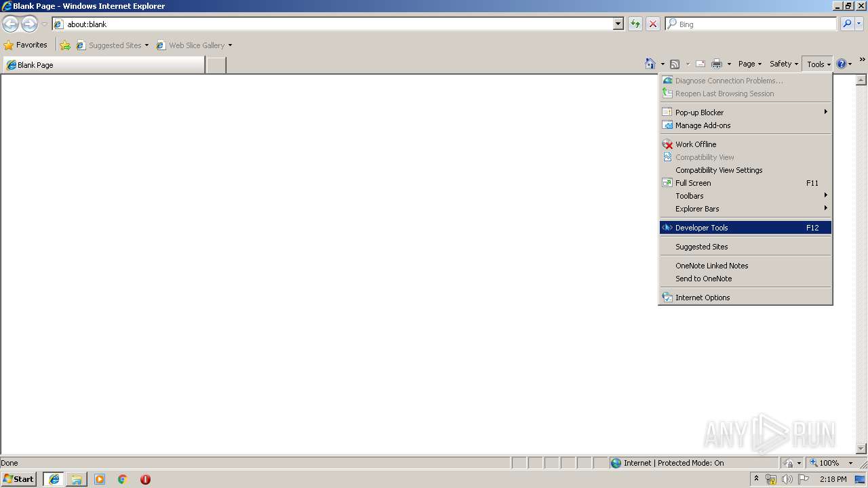Open the Windows Start menu

click(x=19, y=479)
